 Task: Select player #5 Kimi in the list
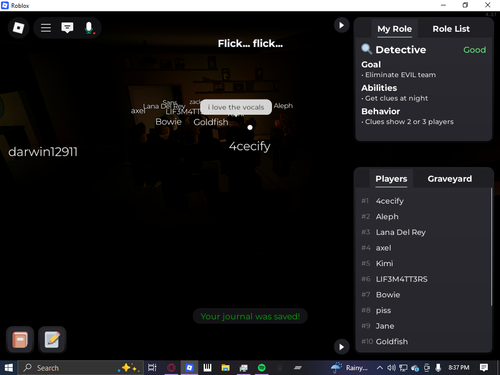423,263
